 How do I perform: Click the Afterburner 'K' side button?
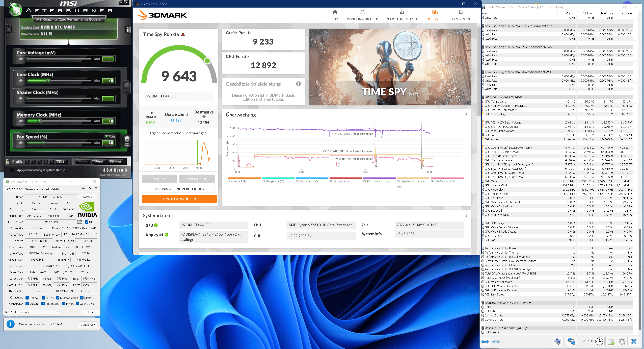(x=9, y=30)
